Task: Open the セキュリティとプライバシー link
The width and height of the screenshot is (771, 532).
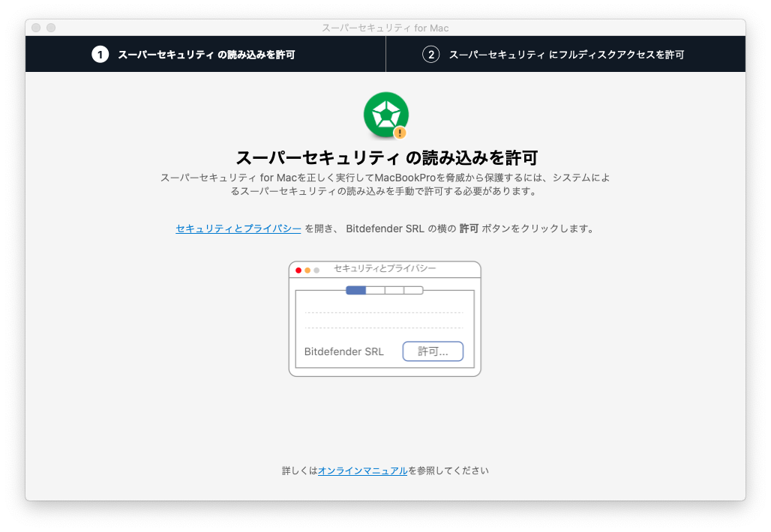Action: (238, 229)
